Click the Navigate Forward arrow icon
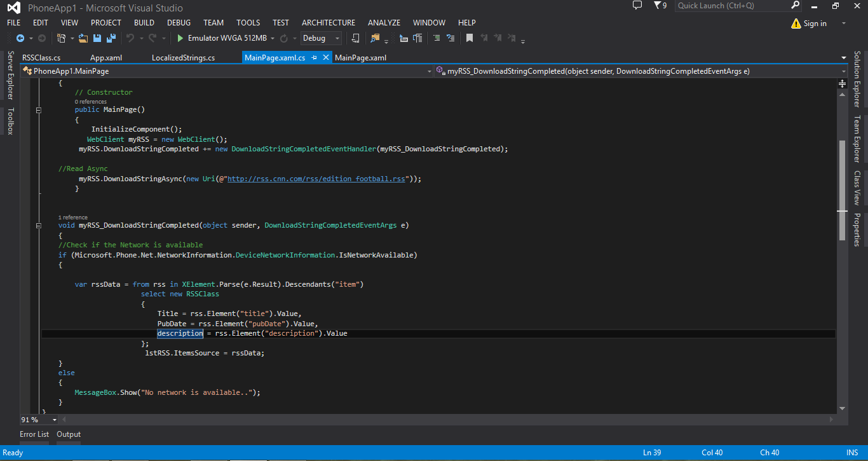The height and width of the screenshot is (461, 868). [x=42, y=38]
